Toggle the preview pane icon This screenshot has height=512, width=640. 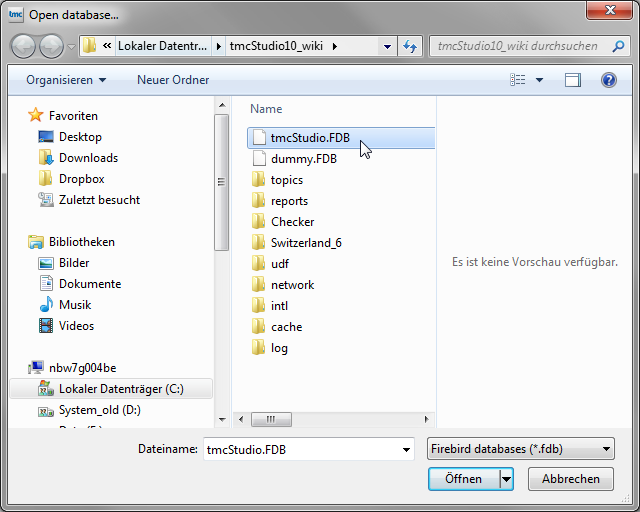click(572, 80)
